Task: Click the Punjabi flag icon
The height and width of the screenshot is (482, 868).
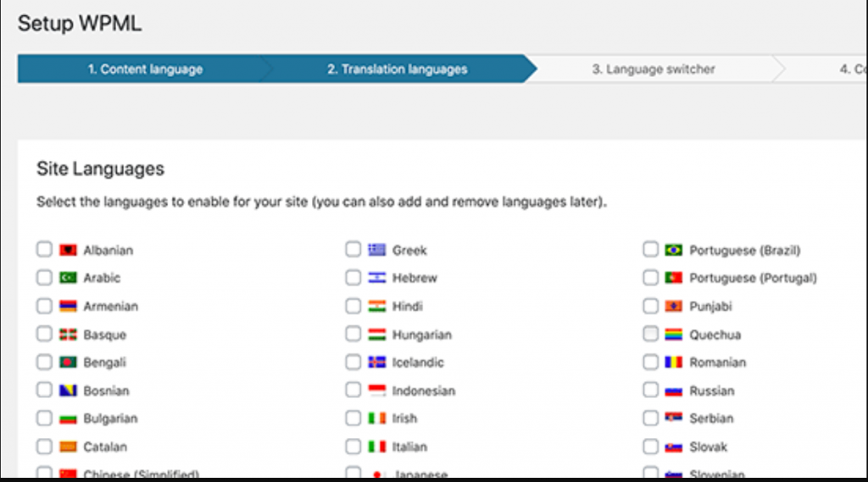Action: 674,306
